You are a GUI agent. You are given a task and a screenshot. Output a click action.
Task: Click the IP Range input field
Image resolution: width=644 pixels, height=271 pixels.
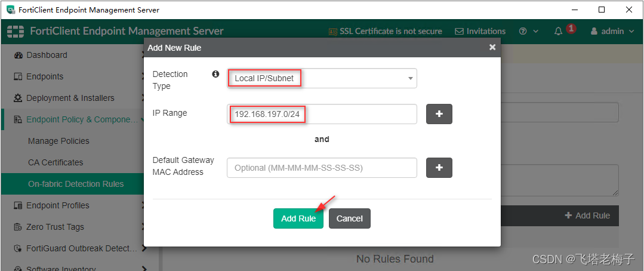pyautogui.click(x=322, y=114)
